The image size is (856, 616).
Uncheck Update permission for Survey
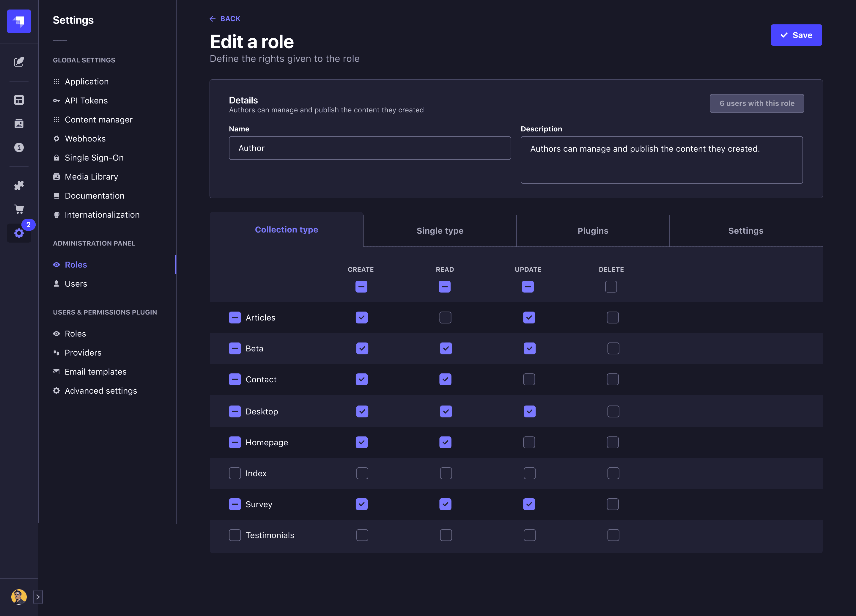click(x=529, y=504)
